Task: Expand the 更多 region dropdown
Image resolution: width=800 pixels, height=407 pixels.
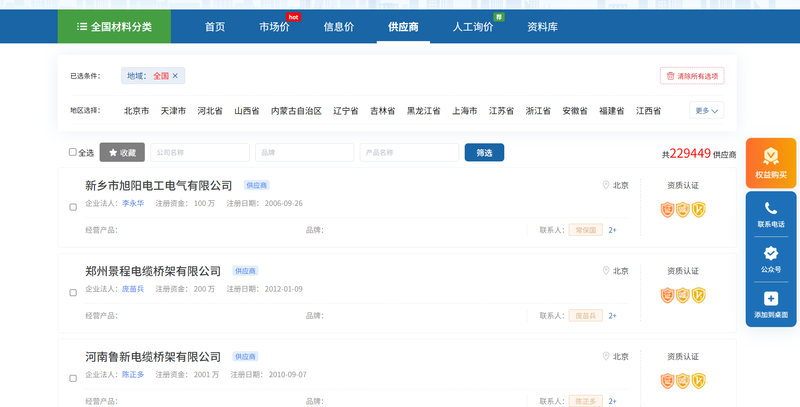Action: coord(707,110)
